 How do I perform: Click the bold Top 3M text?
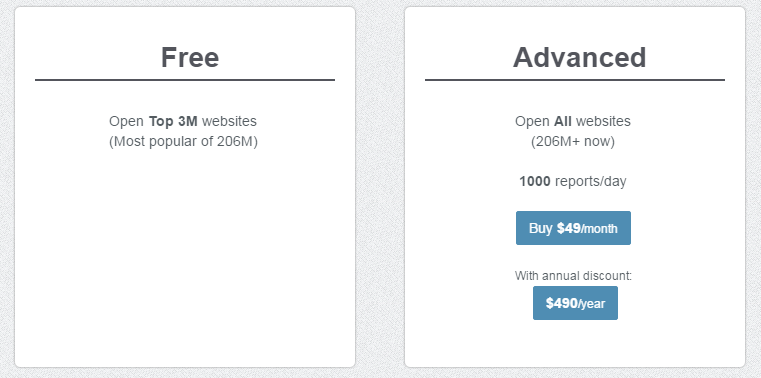[x=173, y=121]
